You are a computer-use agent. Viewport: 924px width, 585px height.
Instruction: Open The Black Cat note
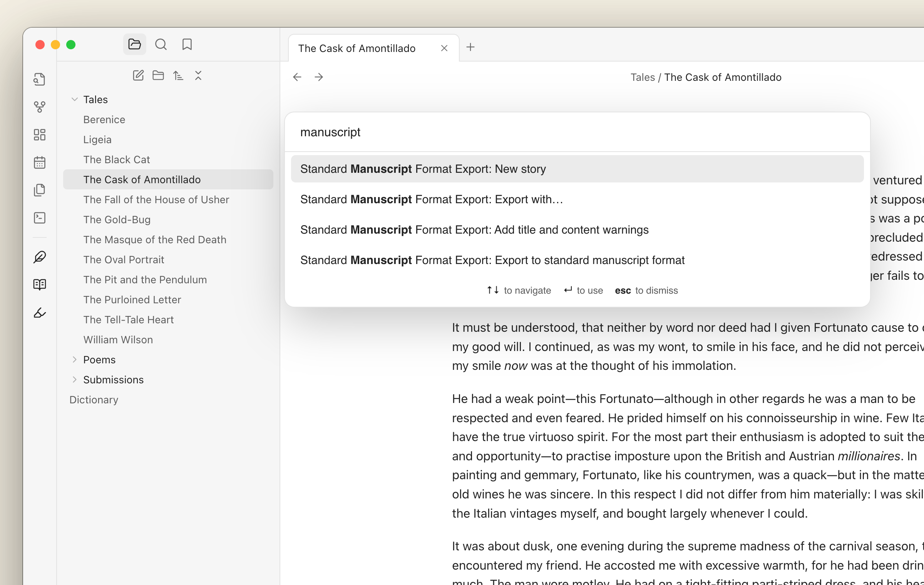click(x=168, y=160)
